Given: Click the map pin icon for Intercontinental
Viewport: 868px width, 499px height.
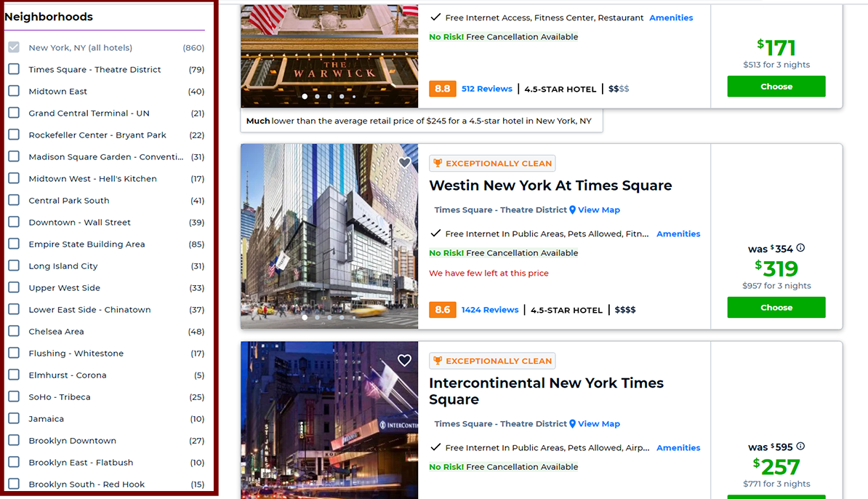Looking at the screenshot, I should pyautogui.click(x=572, y=423).
